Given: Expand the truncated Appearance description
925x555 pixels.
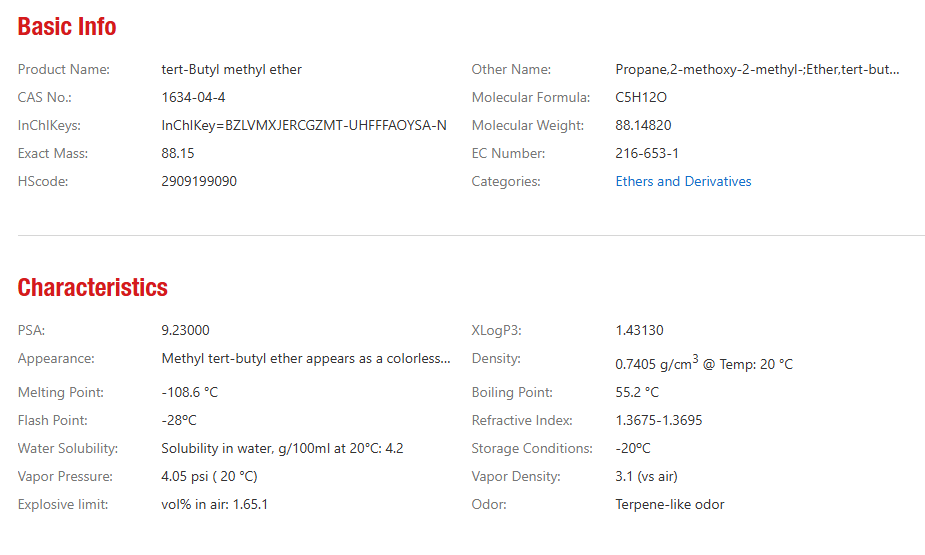Looking at the screenshot, I should (x=306, y=359).
